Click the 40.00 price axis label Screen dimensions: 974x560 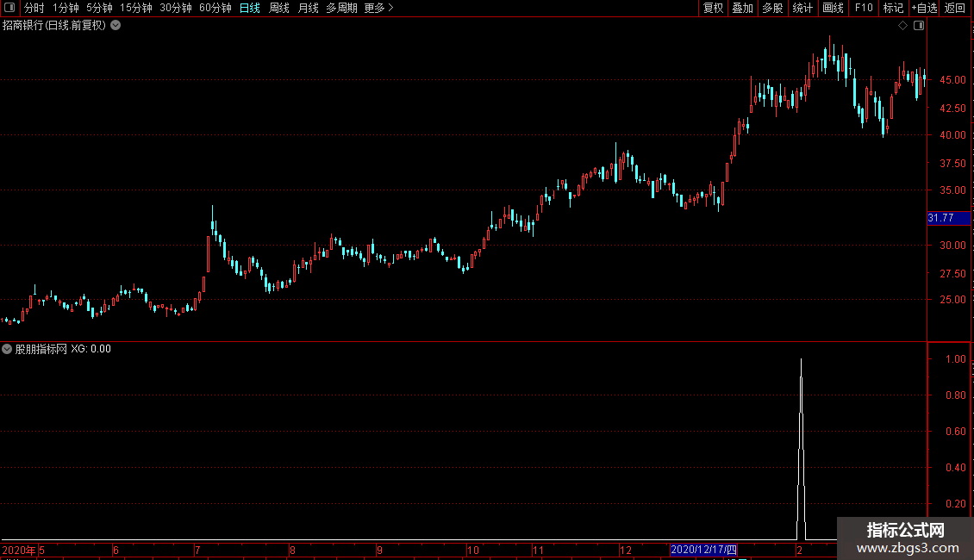952,134
